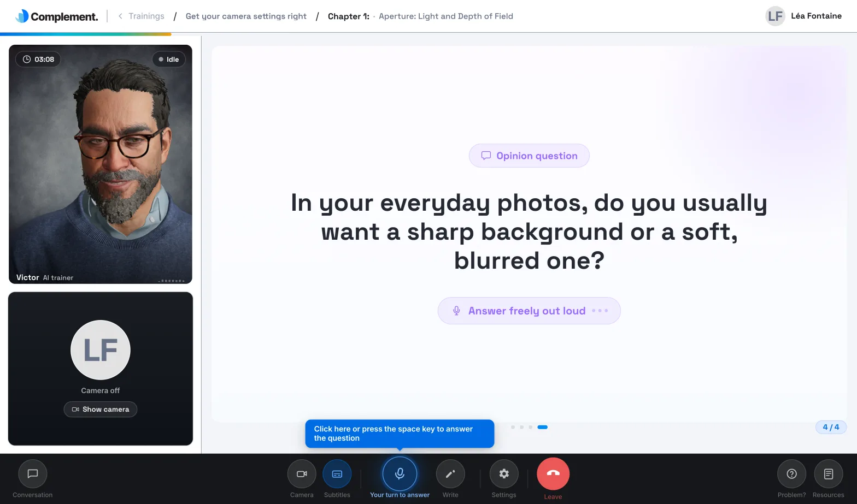Viewport: 857px width, 504px height.
Task: Go back to Trainings
Action: coord(141,16)
